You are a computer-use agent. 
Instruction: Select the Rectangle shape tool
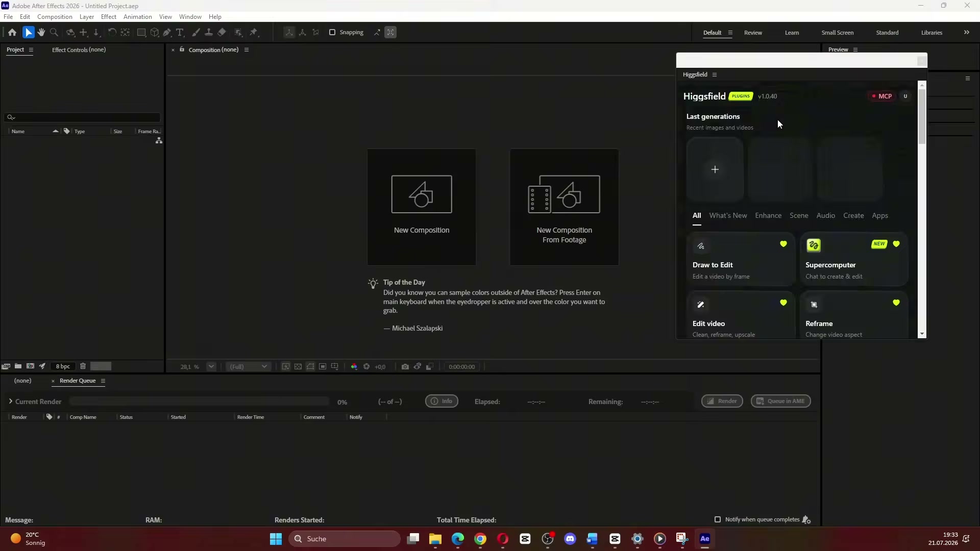pyautogui.click(x=141, y=32)
